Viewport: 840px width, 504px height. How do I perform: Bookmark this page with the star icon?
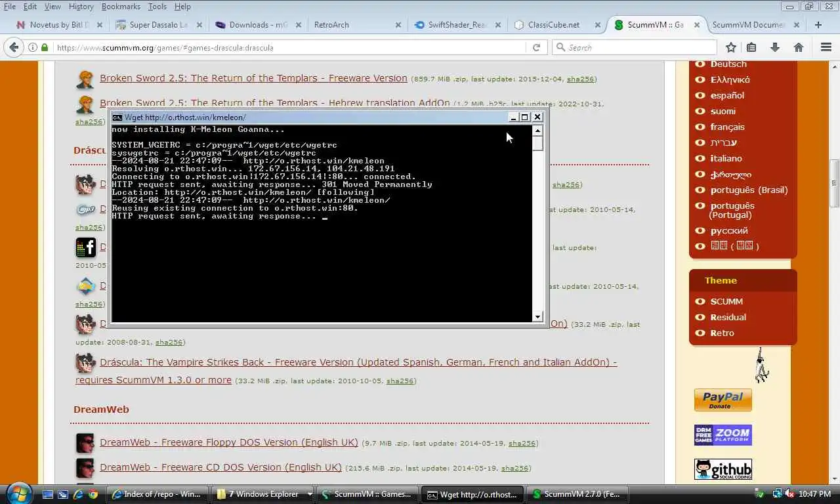pos(730,47)
